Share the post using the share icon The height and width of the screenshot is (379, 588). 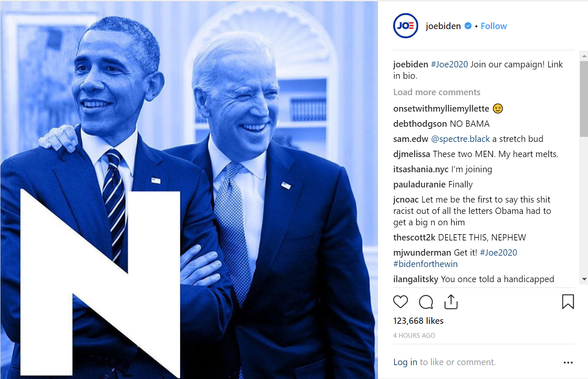(451, 302)
